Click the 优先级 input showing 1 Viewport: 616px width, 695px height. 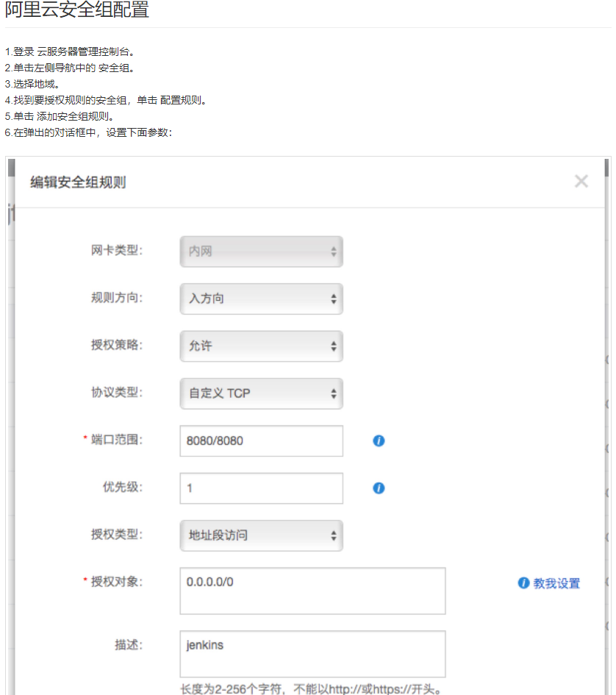(261, 488)
